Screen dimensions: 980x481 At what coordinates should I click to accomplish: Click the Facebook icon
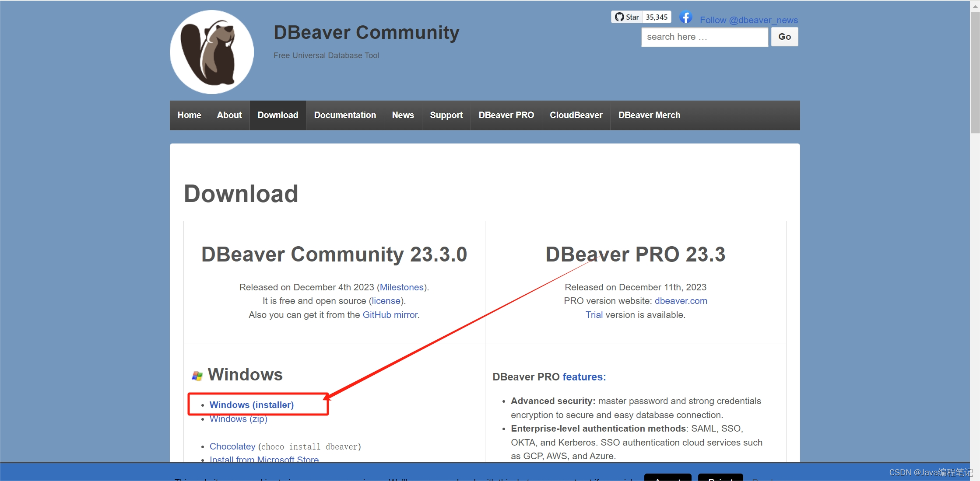[685, 17]
